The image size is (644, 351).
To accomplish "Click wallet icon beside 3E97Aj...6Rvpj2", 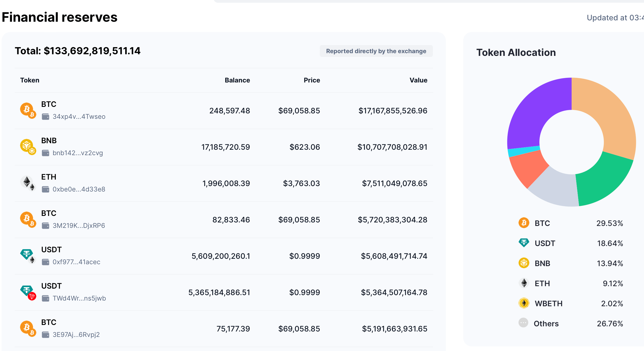I will point(46,335).
